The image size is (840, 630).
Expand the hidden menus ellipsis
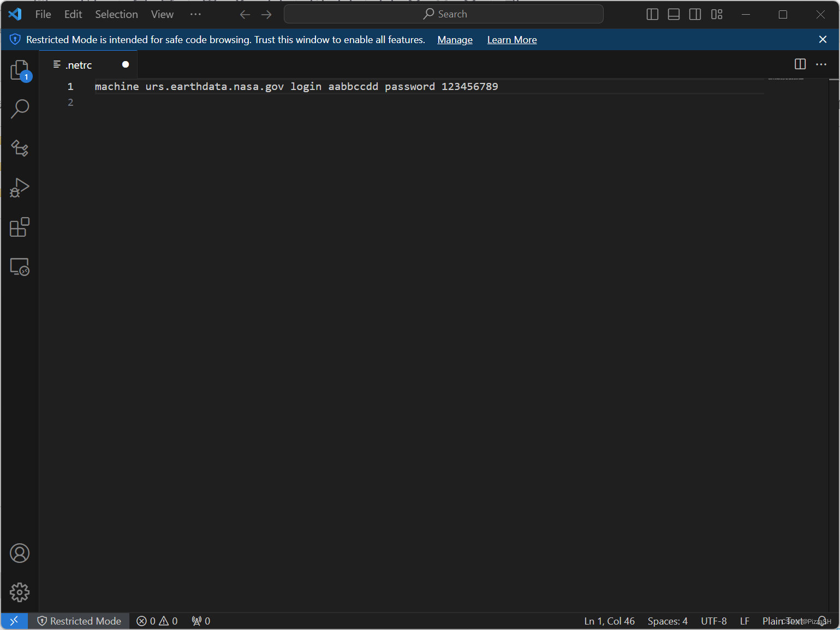coord(195,14)
